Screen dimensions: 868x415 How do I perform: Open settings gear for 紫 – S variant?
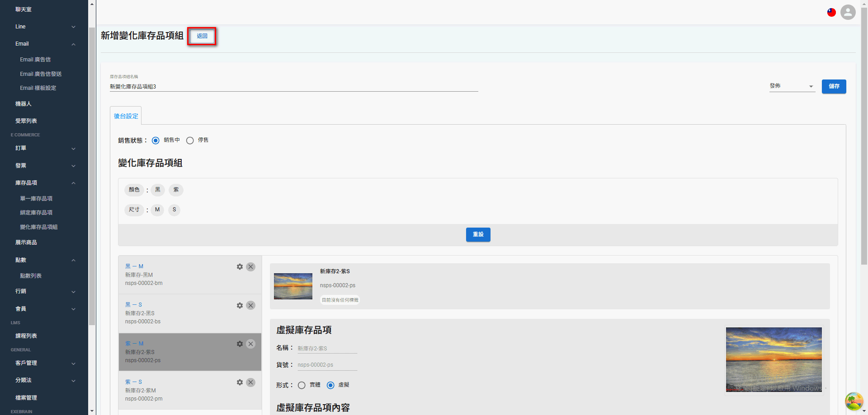240,382
